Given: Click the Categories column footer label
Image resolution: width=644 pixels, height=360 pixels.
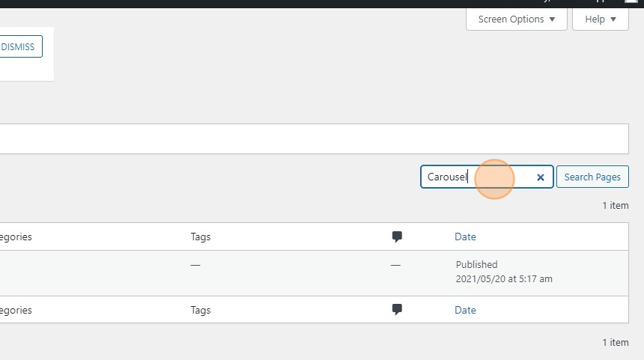Looking at the screenshot, I should 16,310.
